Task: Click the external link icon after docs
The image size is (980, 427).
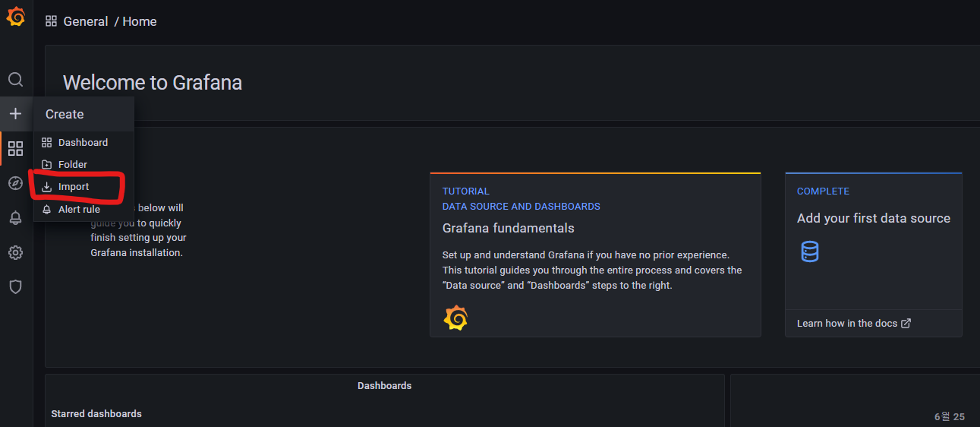Action: pyautogui.click(x=906, y=323)
